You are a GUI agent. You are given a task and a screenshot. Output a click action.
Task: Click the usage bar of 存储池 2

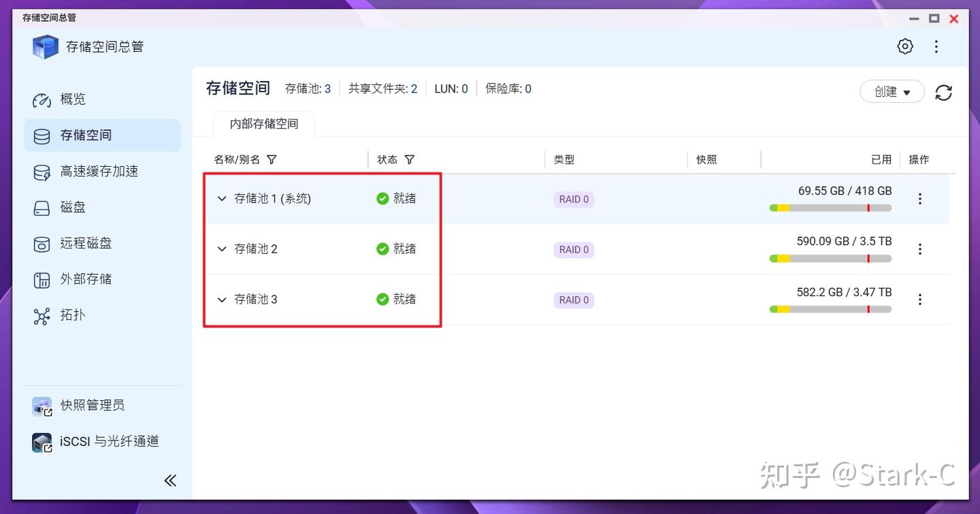(x=830, y=259)
